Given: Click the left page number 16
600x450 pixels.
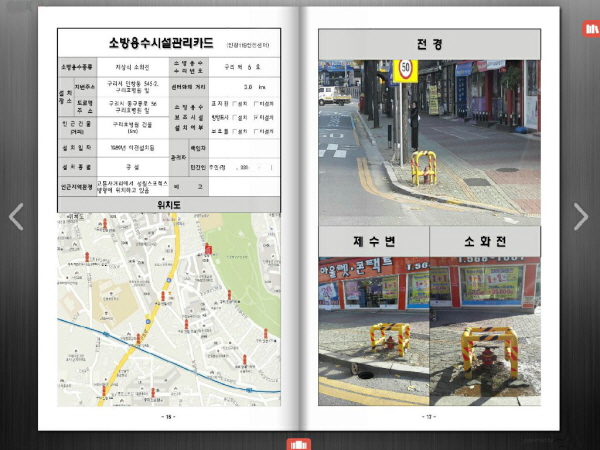Looking at the screenshot, I should click(169, 417).
